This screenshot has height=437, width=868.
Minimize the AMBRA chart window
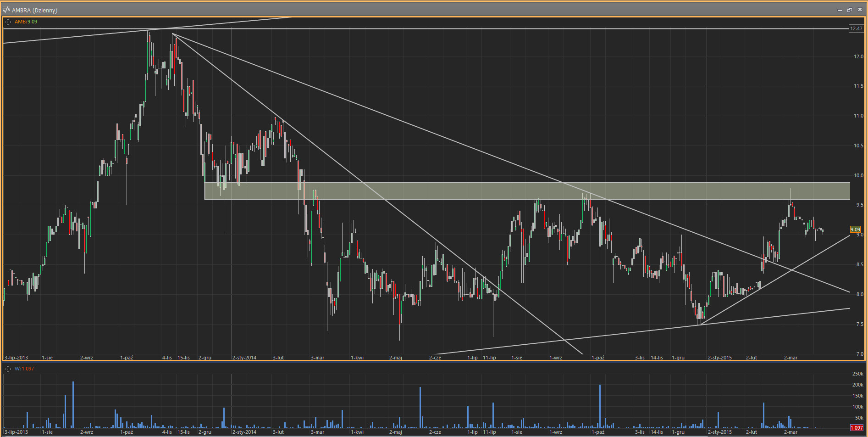[x=840, y=10]
